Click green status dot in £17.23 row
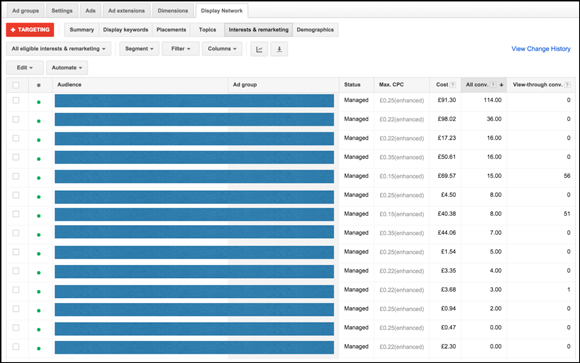 38,140
